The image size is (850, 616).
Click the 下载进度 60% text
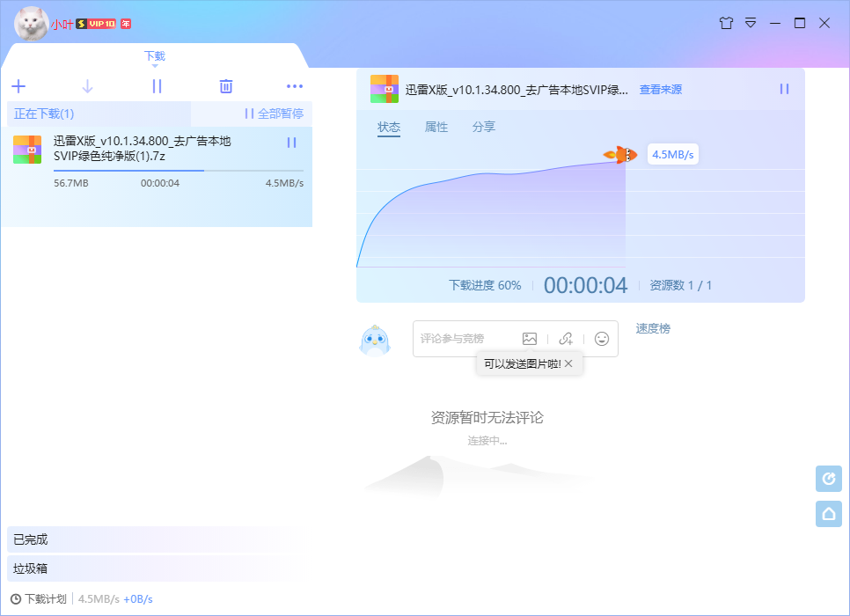[x=485, y=285]
